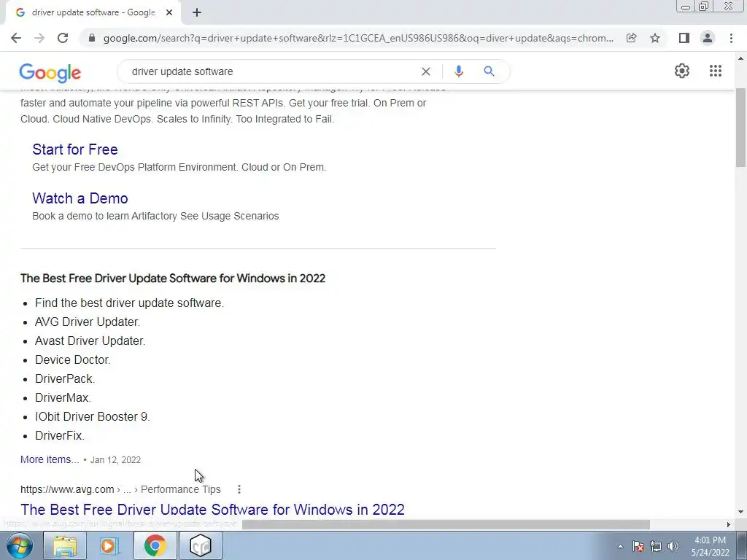The width and height of the screenshot is (747, 560).
Task: Click the scroll right arrow
Action: 728,524
